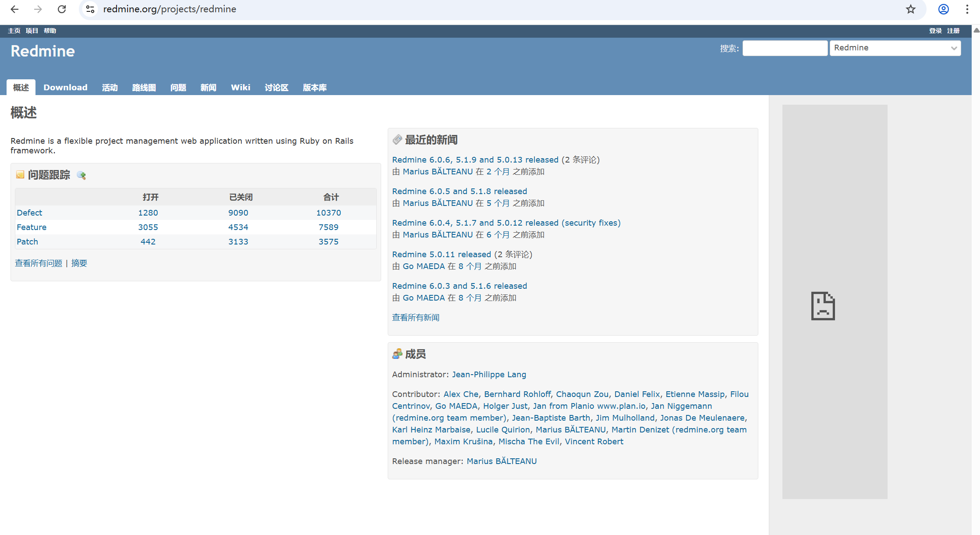The height and width of the screenshot is (535, 980).
Task: Open the Feature tracker link
Action: [x=32, y=227]
